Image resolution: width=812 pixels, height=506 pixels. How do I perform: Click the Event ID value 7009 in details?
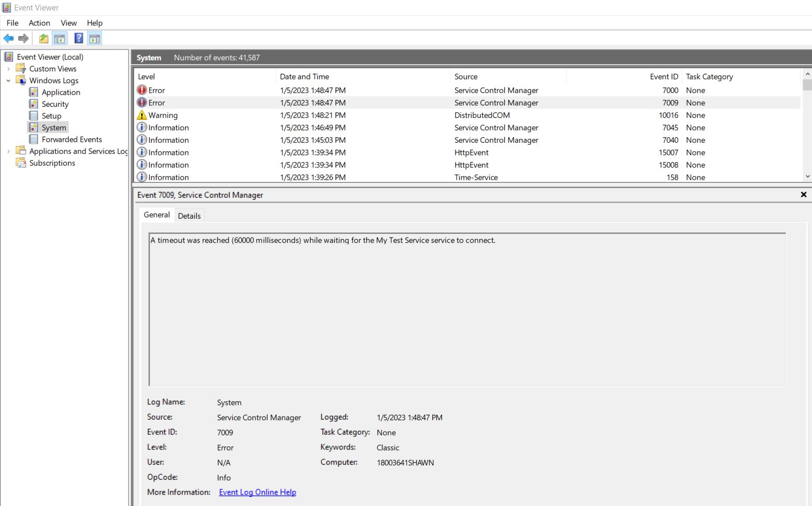225,433
